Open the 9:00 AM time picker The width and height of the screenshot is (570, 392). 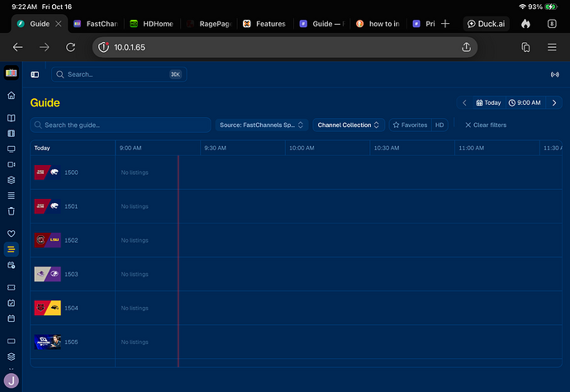[525, 103]
